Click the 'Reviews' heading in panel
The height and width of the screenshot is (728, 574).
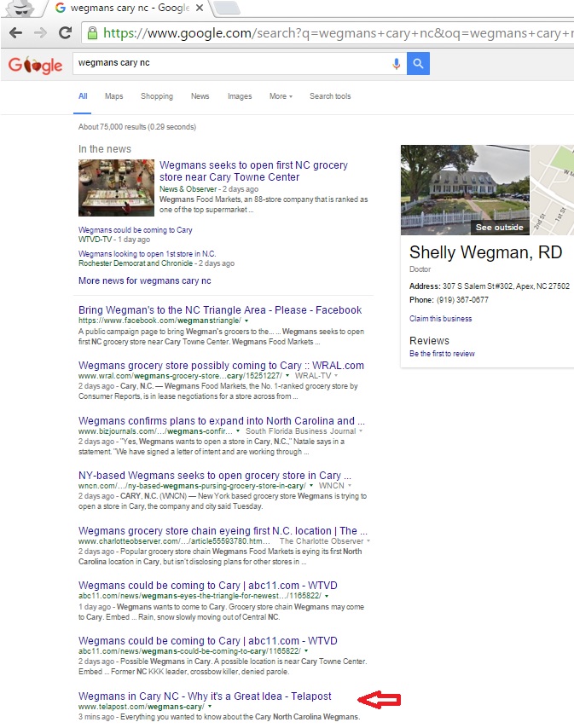[x=429, y=341]
